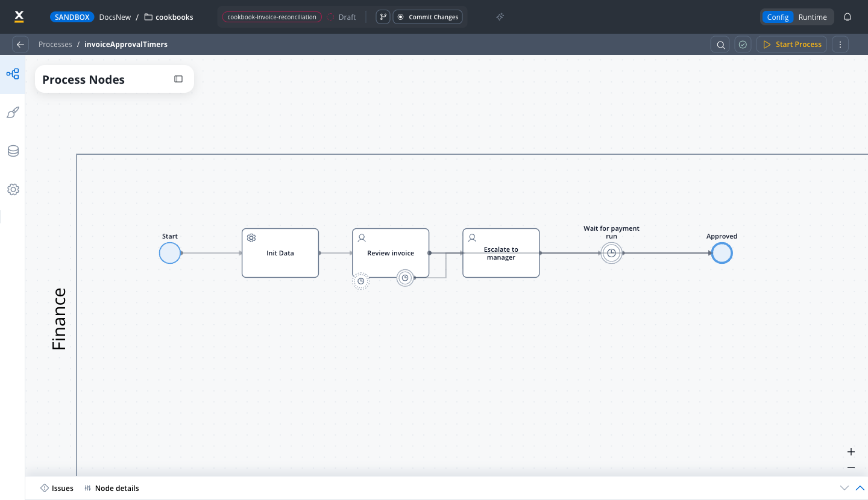The width and height of the screenshot is (868, 500).
Task: Open the Node details tab
Action: [112, 489]
